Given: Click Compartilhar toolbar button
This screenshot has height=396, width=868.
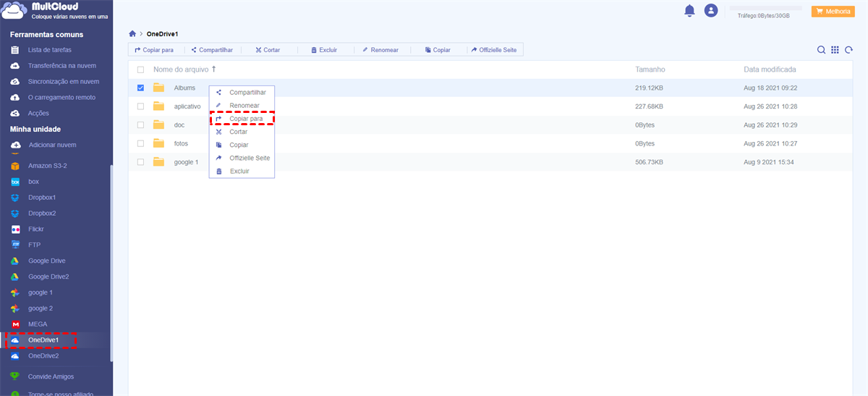Looking at the screenshot, I should pyautogui.click(x=212, y=50).
